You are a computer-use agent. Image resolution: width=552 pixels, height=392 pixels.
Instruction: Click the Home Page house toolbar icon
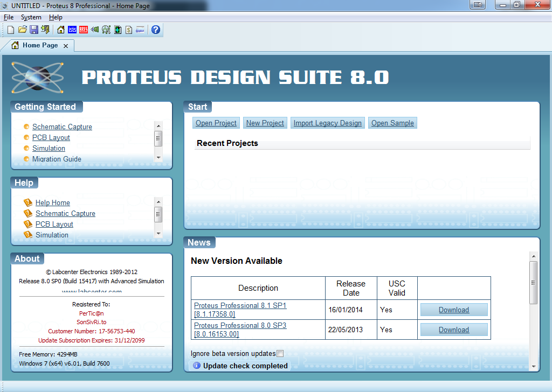[61, 30]
